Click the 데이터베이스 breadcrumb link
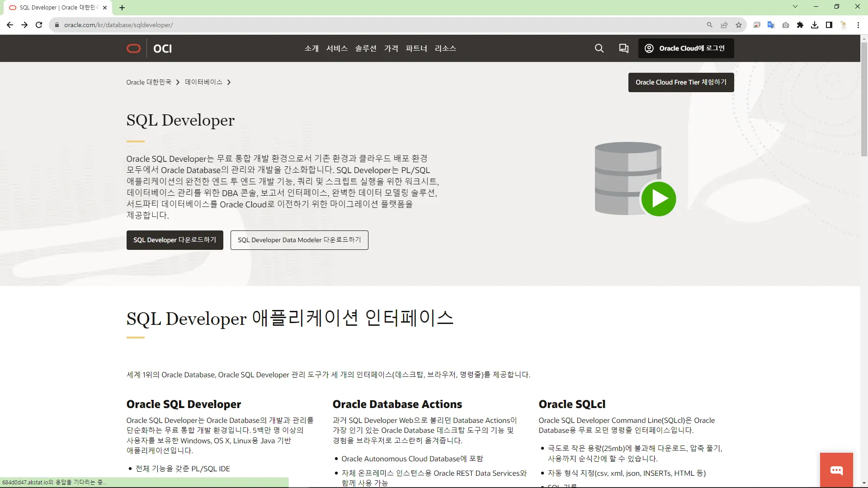The width and height of the screenshot is (868, 488). click(x=203, y=82)
